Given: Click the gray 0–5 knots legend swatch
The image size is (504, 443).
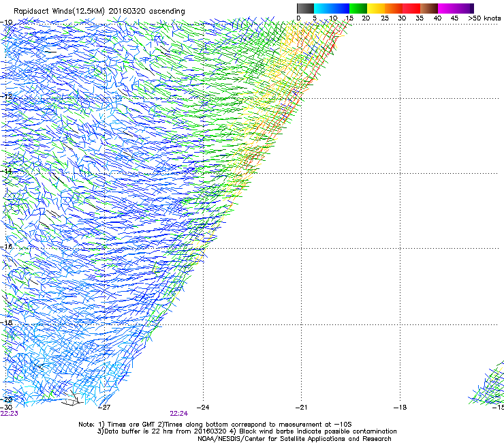Looking at the screenshot, I should coord(305,8).
